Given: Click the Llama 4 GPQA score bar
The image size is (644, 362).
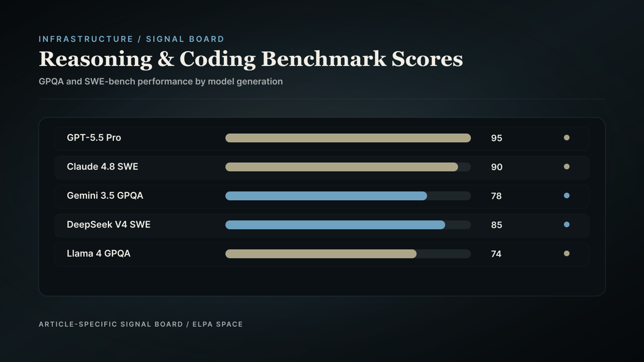Looking at the screenshot, I should [x=321, y=254].
